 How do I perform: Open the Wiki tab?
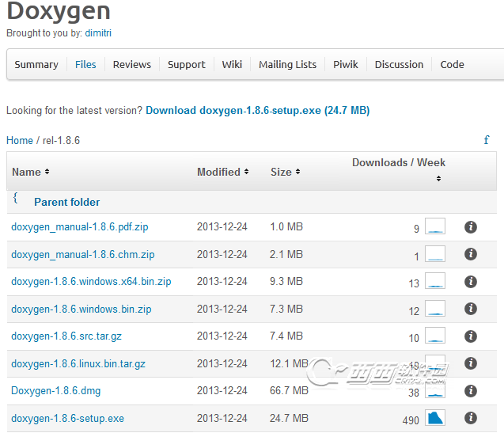click(232, 65)
